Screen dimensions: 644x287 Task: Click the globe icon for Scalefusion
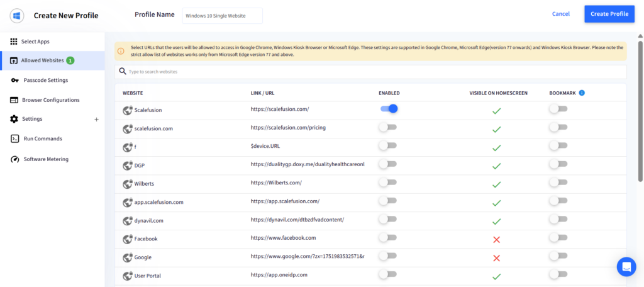pos(127,110)
